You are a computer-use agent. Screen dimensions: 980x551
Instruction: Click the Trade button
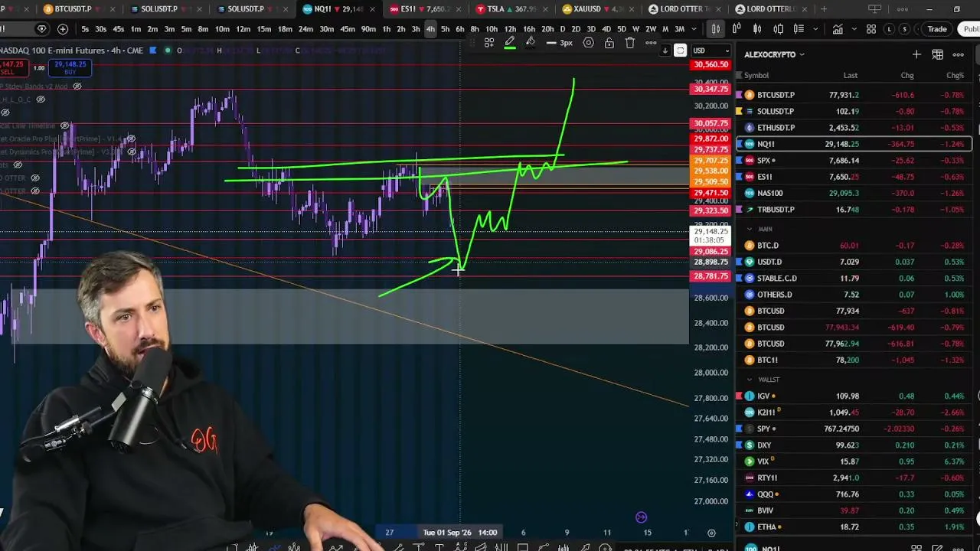[937, 29]
